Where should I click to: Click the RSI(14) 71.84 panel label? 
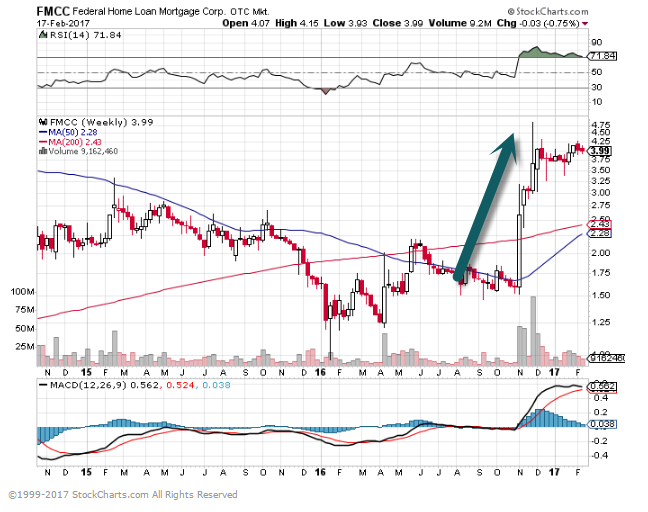(86, 35)
